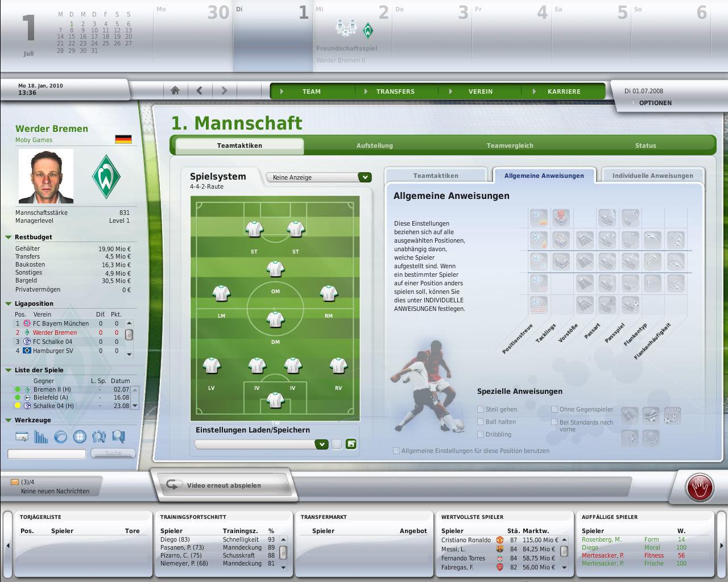This screenshot has height=582, width=728.
Task: Go to the home screen icon
Action: 175,90
